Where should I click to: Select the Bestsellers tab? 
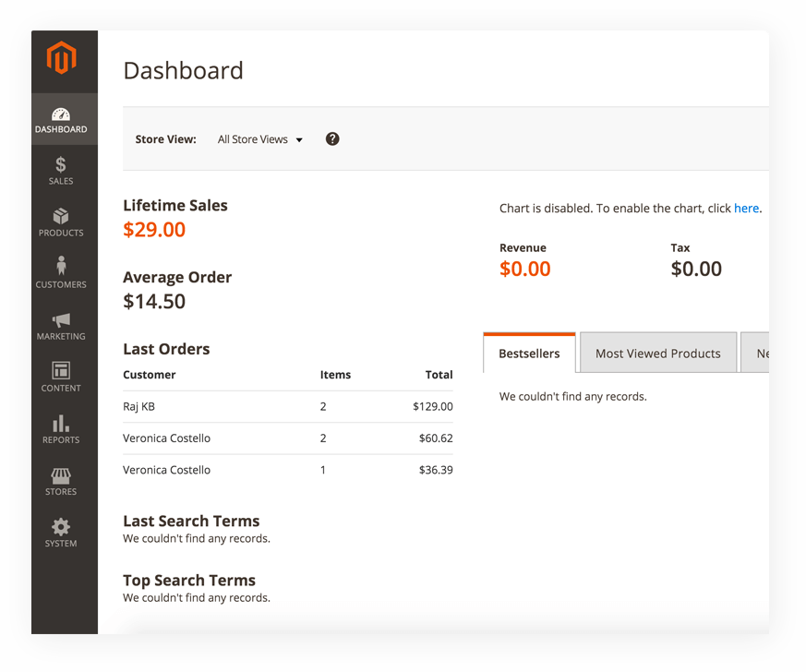[529, 353]
